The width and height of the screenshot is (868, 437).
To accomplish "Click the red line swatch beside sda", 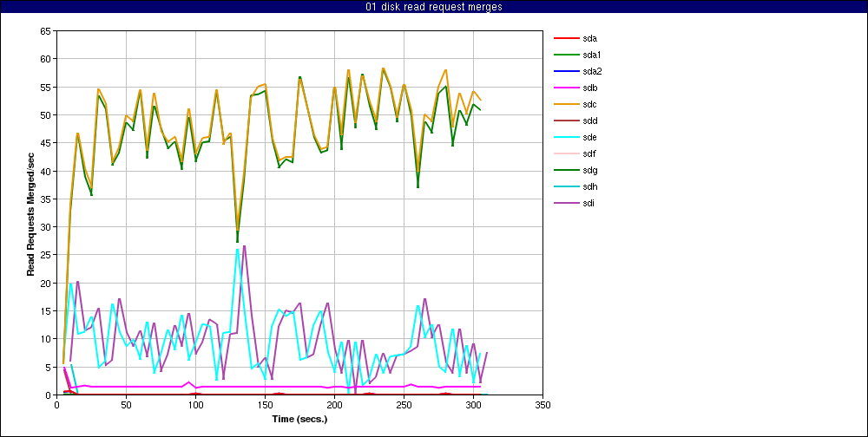I will tap(565, 38).
